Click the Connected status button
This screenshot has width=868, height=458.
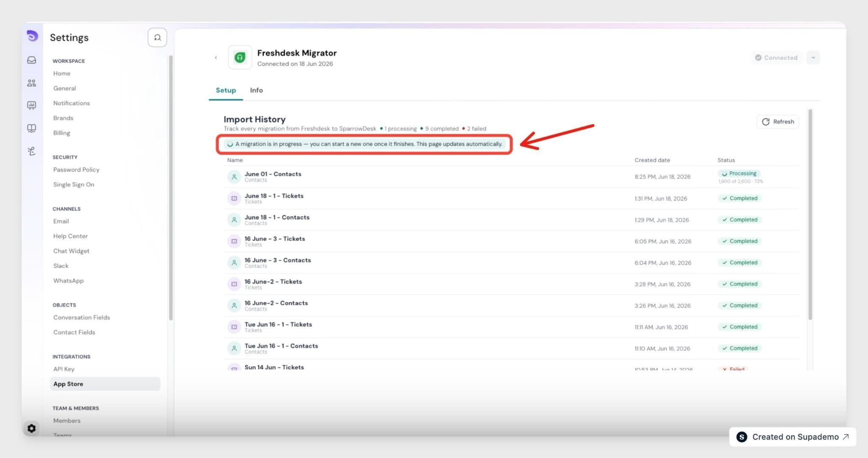click(x=777, y=58)
